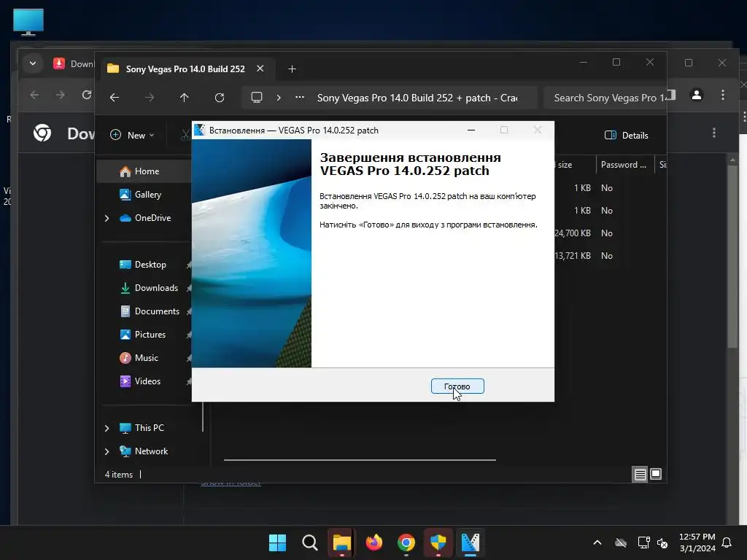Open the address bar ellipsis menu
The height and width of the screenshot is (560, 747).
[300, 98]
